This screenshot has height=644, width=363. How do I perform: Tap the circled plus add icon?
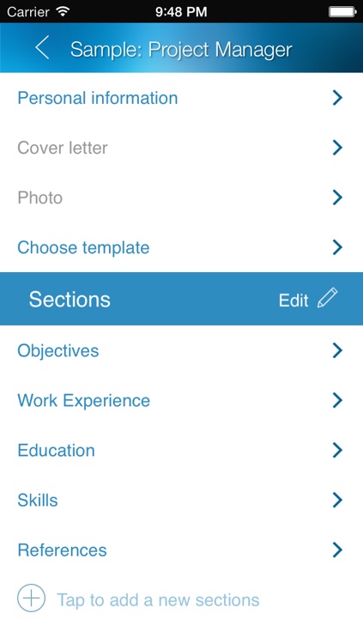31,598
